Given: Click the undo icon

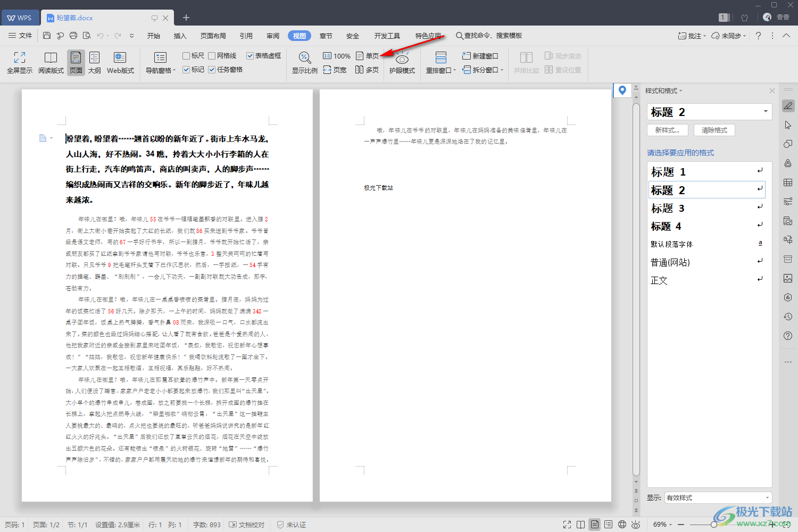Looking at the screenshot, I should [x=100, y=36].
